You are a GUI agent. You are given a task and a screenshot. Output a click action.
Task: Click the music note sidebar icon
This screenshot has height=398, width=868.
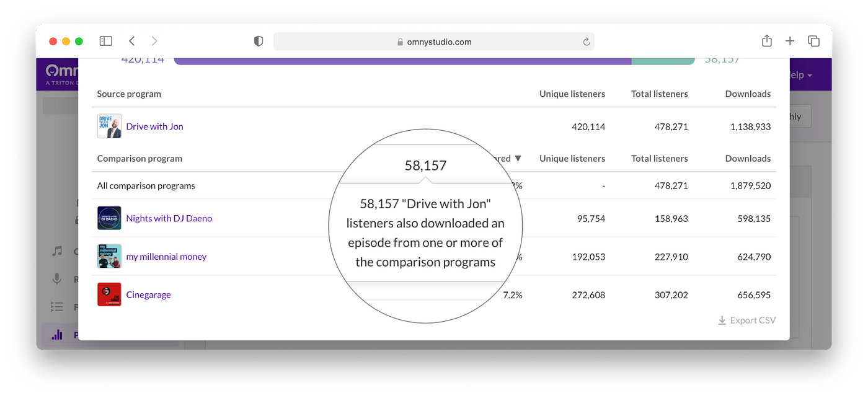click(57, 251)
